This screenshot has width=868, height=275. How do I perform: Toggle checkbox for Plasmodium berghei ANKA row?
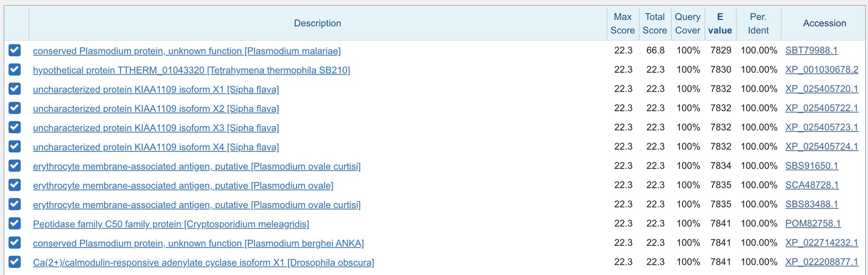pos(14,243)
